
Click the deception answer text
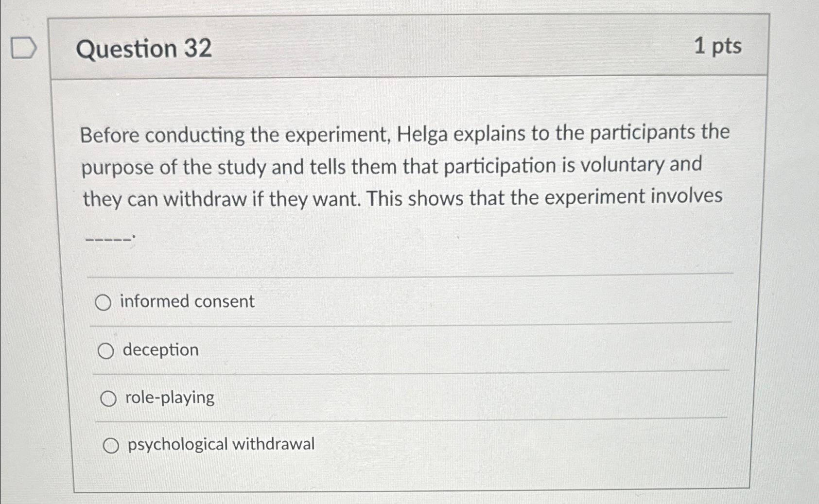pyautogui.click(x=160, y=350)
